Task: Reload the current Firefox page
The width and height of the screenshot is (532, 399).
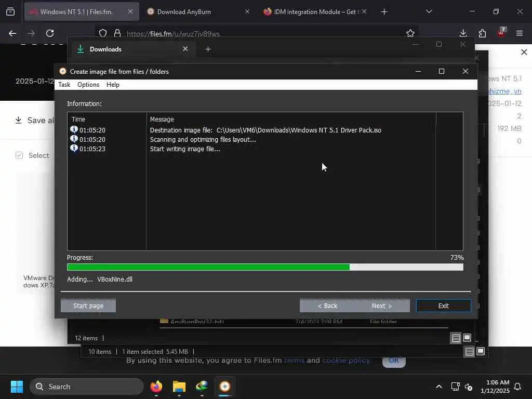Action: (50, 33)
